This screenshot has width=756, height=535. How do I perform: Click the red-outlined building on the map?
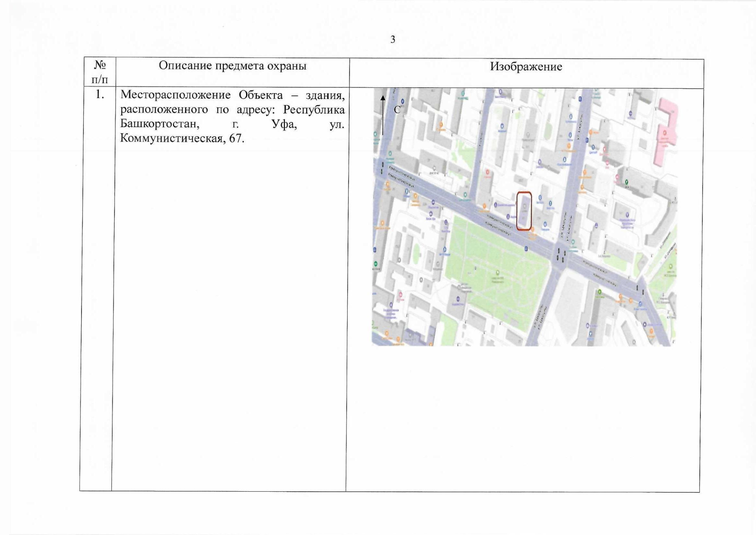point(524,211)
